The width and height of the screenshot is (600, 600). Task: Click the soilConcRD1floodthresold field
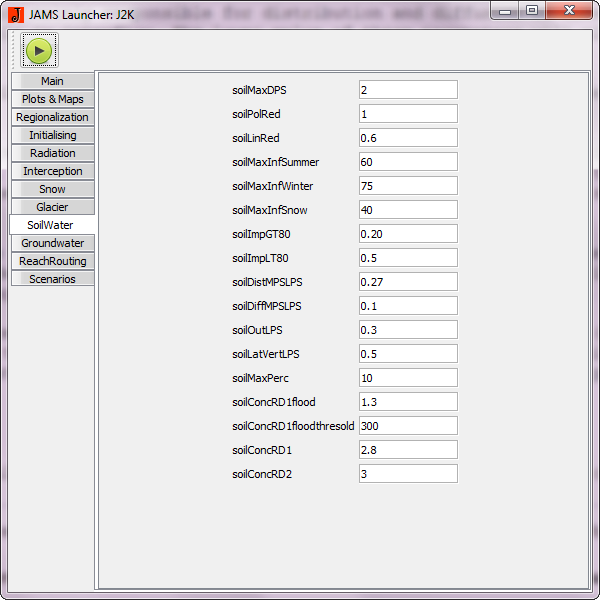tap(408, 426)
